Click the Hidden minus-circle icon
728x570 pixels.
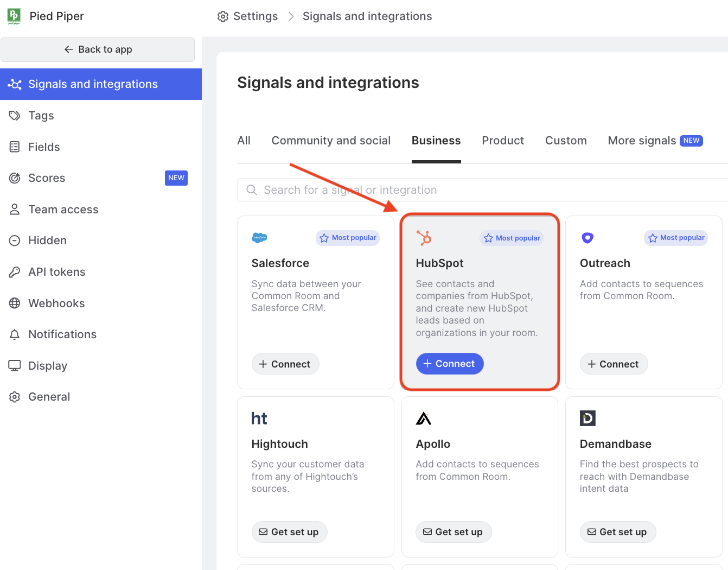(x=15, y=240)
